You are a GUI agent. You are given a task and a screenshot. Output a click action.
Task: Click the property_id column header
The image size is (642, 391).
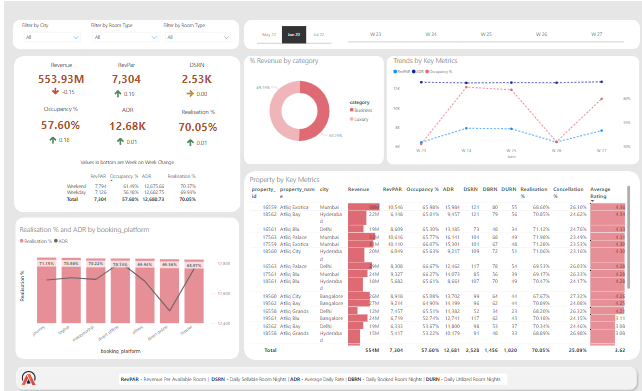click(263, 192)
